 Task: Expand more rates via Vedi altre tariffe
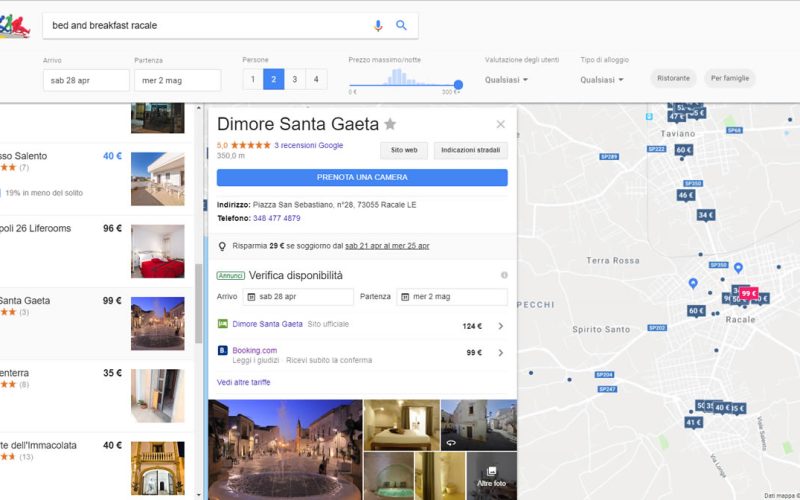click(x=244, y=382)
